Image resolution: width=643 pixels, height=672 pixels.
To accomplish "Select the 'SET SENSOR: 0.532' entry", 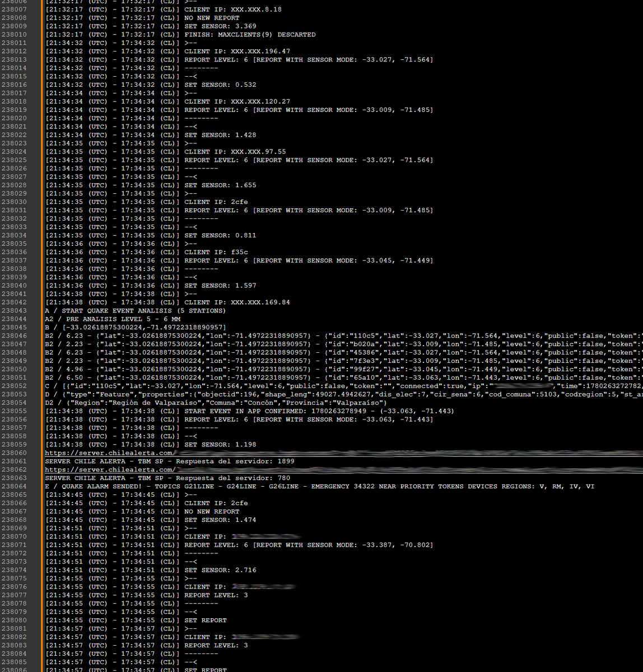I will pyautogui.click(x=220, y=85).
